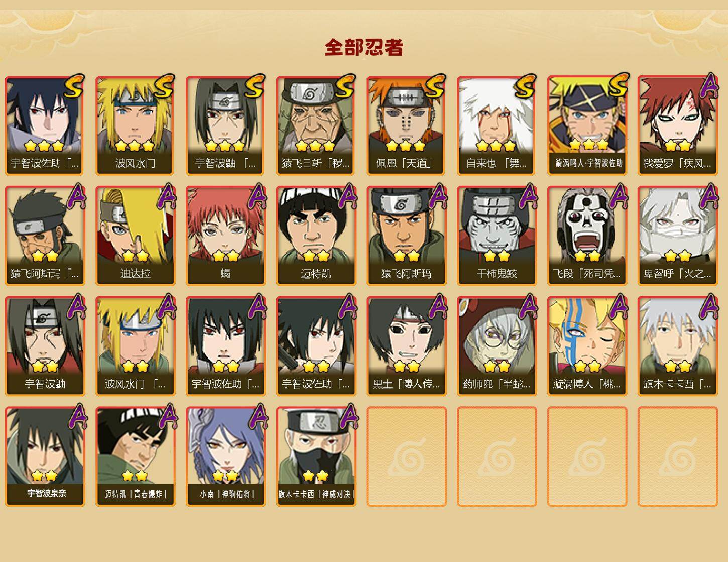Click the 全部忍者 heading
The image size is (728, 562).
click(x=364, y=48)
